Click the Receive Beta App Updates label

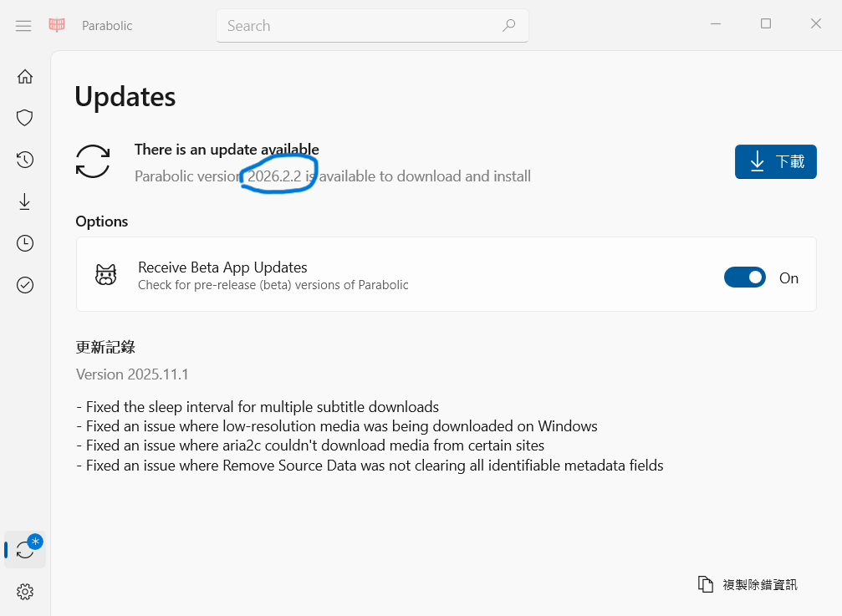pyautogui.click(x=222, y=267)
